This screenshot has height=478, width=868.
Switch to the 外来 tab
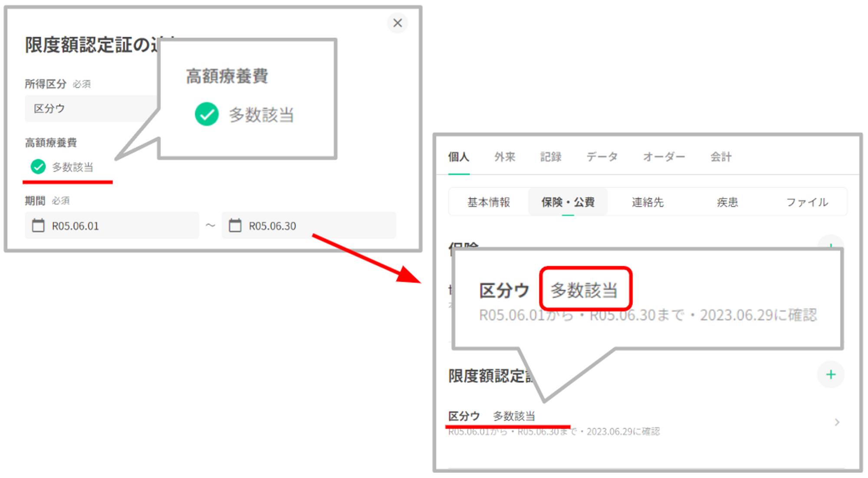[x=504, y=157]
